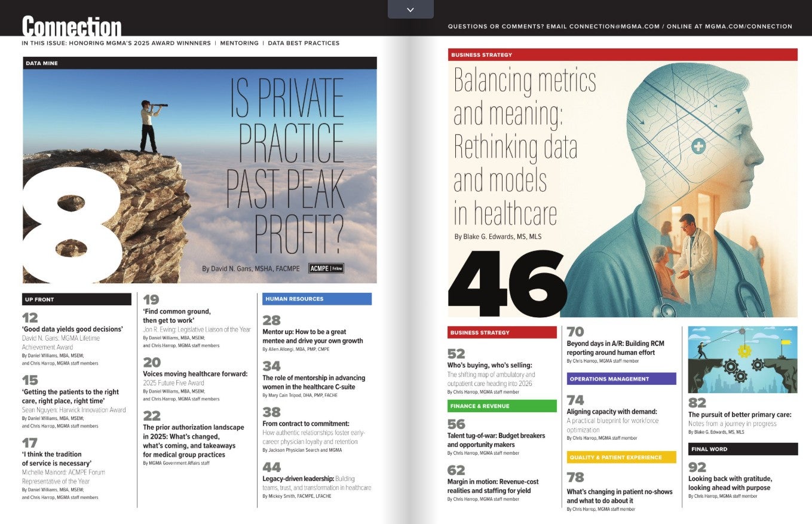Screen dimensions: 812x524
Task: Select the down chevron at the top
Action: (x=410, y=10)
